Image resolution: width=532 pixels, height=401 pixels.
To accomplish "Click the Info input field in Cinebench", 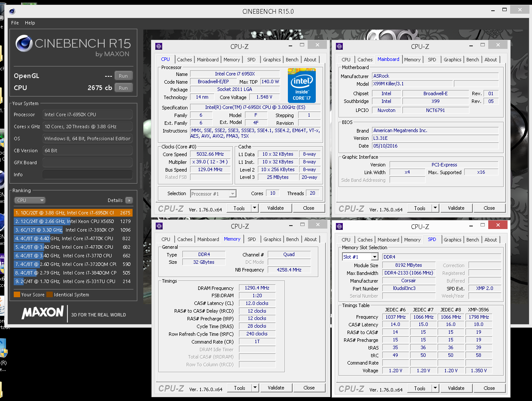I will (88, 175).
